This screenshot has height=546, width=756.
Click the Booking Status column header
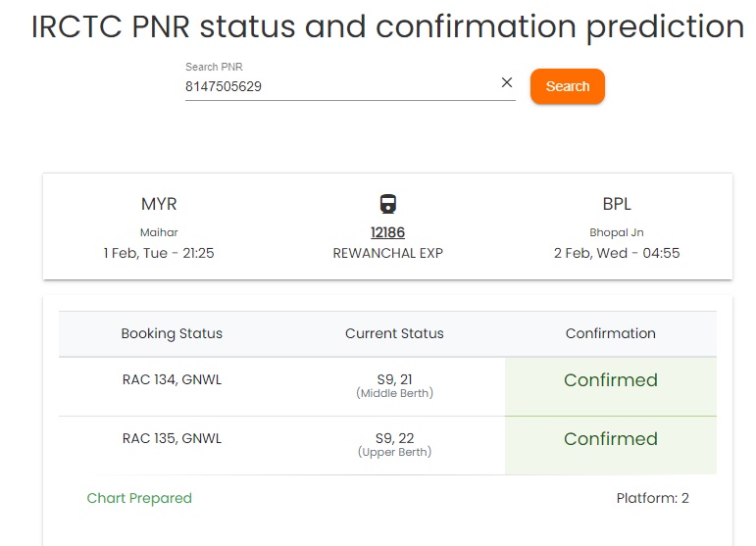(x=172, y=333)
